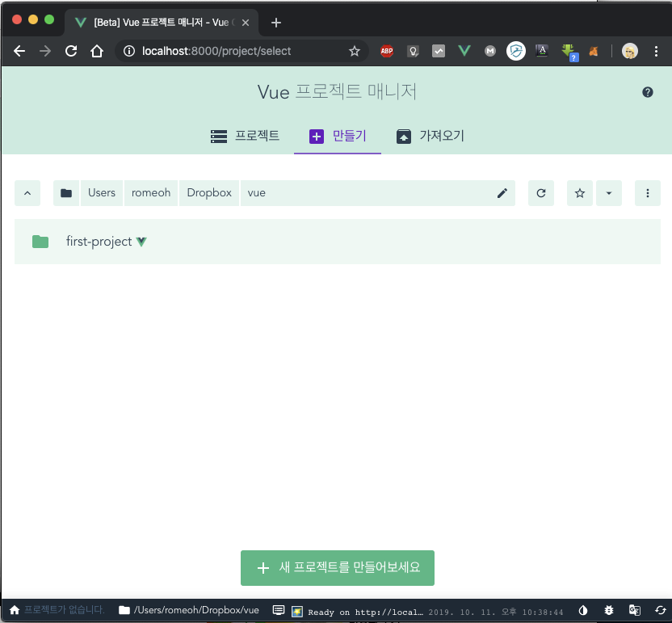672x623 pixels.
Task: Click the bug report icon in status bar
Action: (608, 610)
